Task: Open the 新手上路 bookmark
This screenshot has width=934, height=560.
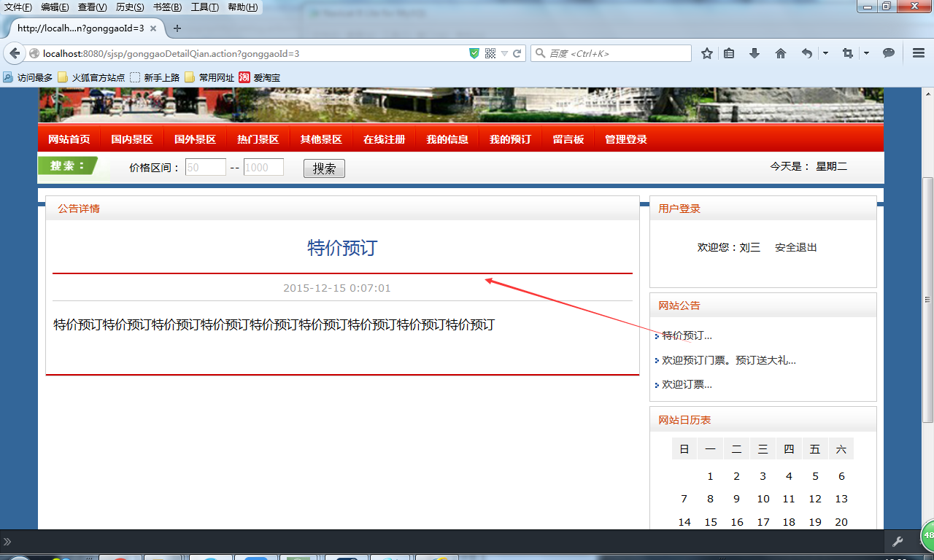Action: tap(155, 77)
